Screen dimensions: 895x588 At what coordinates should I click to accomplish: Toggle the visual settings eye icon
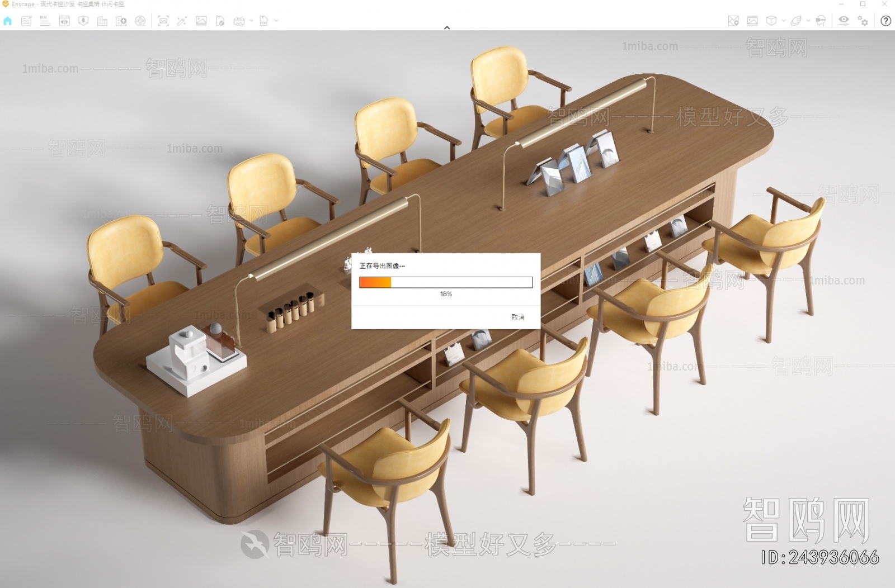(x=844, y=21)
